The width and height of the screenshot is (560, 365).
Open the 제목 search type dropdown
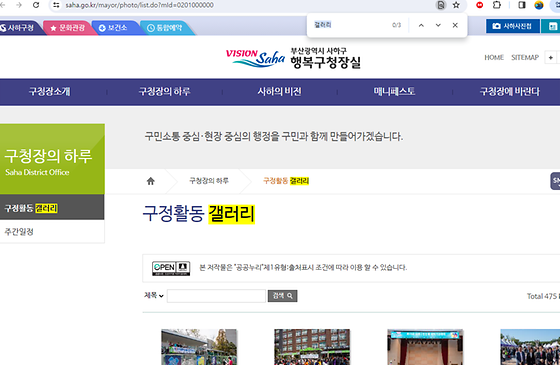(154, 295)
